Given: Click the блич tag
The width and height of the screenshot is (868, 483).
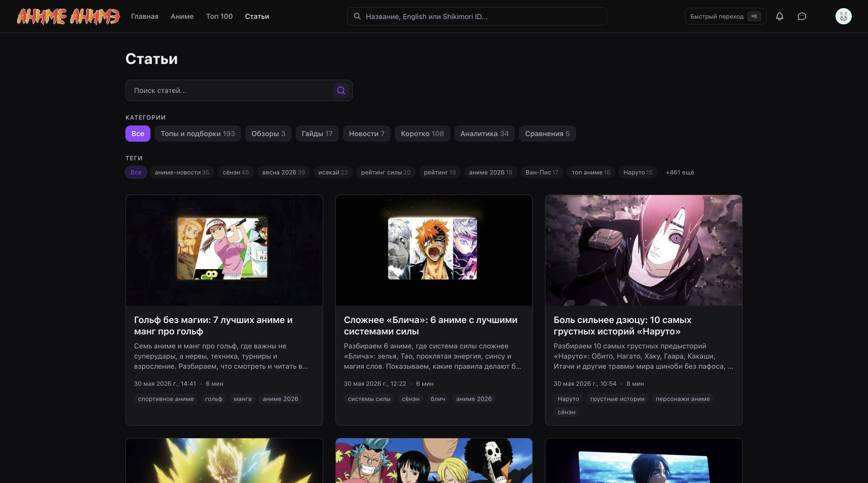Looking at the screenshot, I should 438,399.
